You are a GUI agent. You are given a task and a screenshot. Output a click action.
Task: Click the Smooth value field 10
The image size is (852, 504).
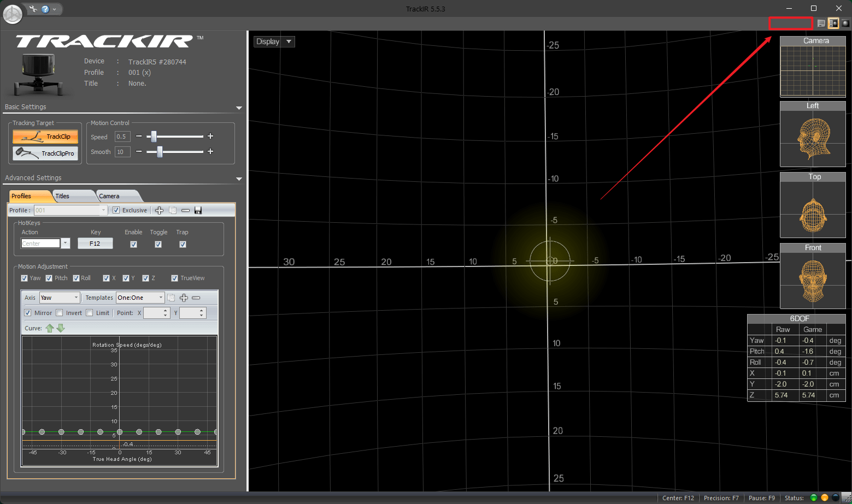(x=122, y=152)
